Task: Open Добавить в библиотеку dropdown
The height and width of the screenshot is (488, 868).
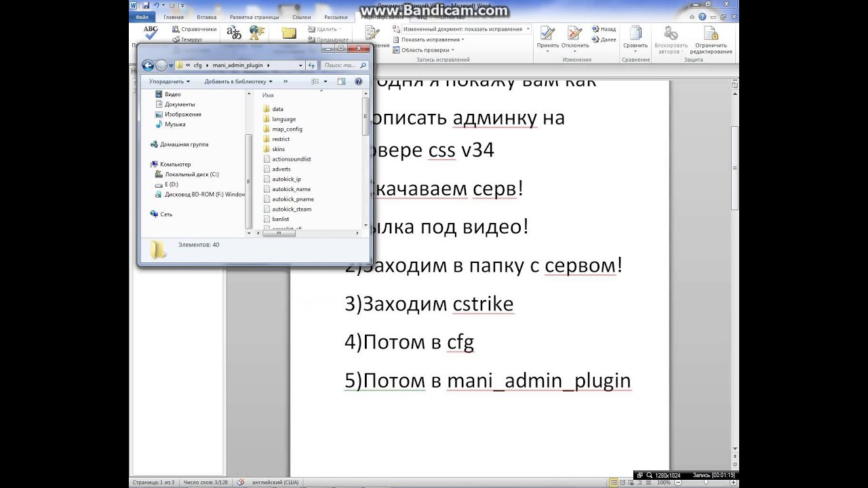Action: (x=238, y=81)
